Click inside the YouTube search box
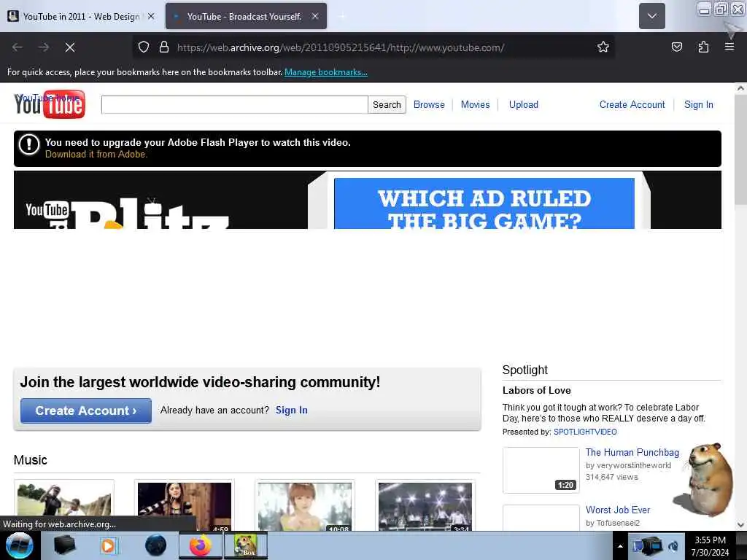This screenshot has height=560, width=747. [234, 105]
